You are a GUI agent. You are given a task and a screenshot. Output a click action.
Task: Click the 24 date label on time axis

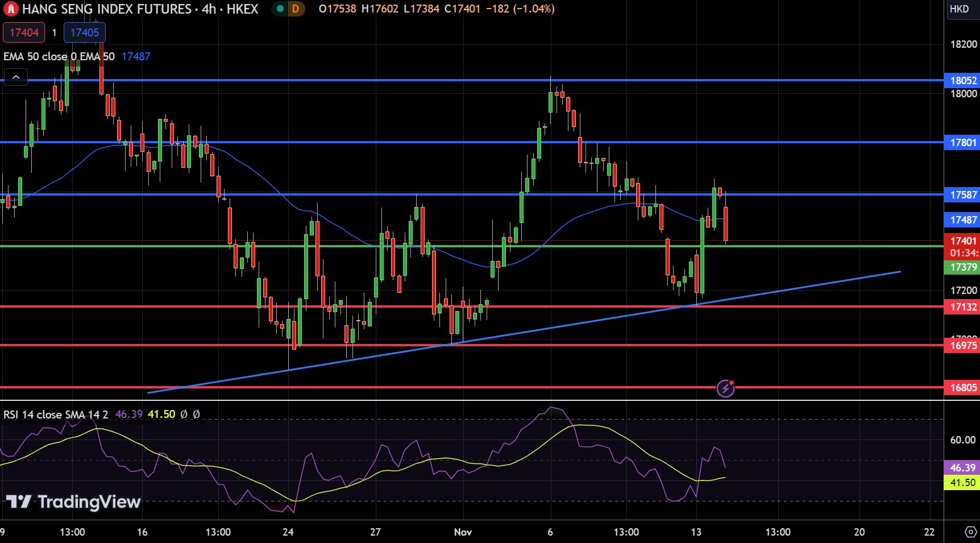tap(288, 532)
